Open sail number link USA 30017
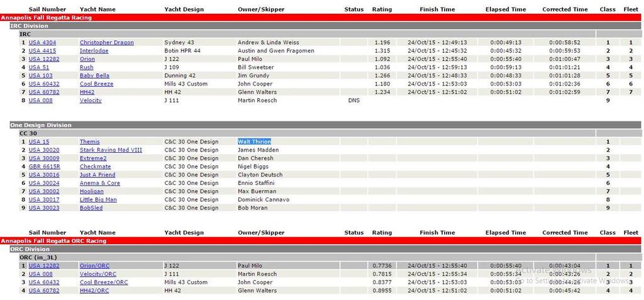This screenshot has width=644, height=300. [x=44, y=199]
